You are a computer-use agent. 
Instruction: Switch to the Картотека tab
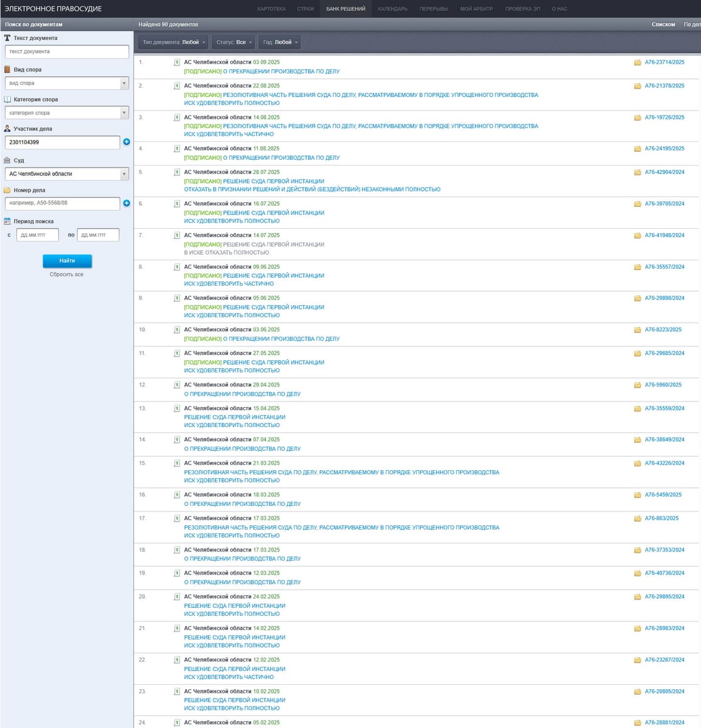pyautogui.click(x=271, y=9)
